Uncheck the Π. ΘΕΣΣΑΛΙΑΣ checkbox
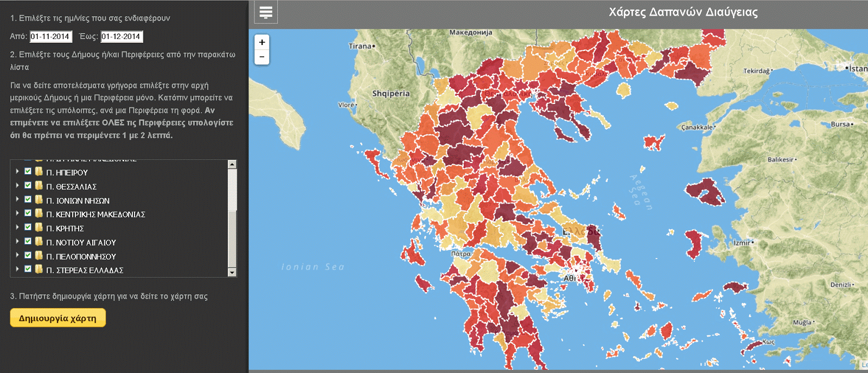Image resolution: width=868 pixels, height=373 pixels. click(28, 185)
